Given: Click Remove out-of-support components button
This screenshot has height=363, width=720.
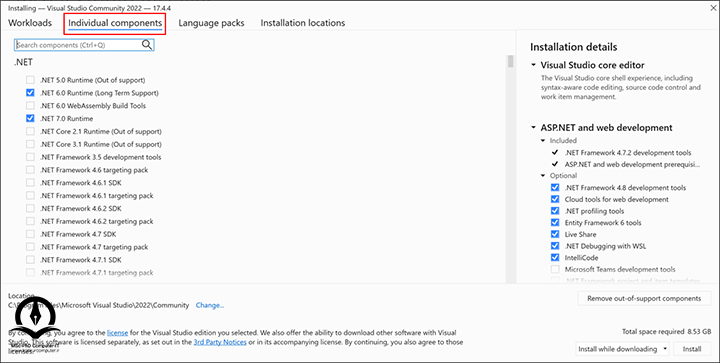Looking at the screenshot, I should click(644, 298).
